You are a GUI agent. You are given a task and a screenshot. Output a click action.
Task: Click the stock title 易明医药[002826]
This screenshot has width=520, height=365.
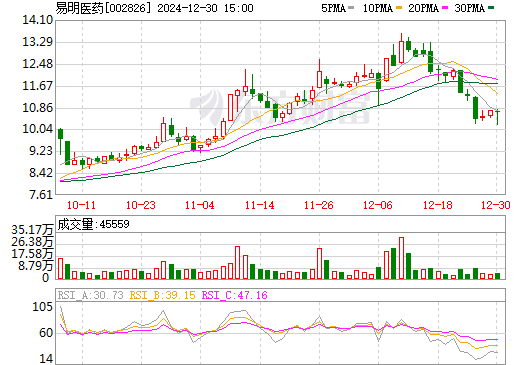[x=101, y=8]
